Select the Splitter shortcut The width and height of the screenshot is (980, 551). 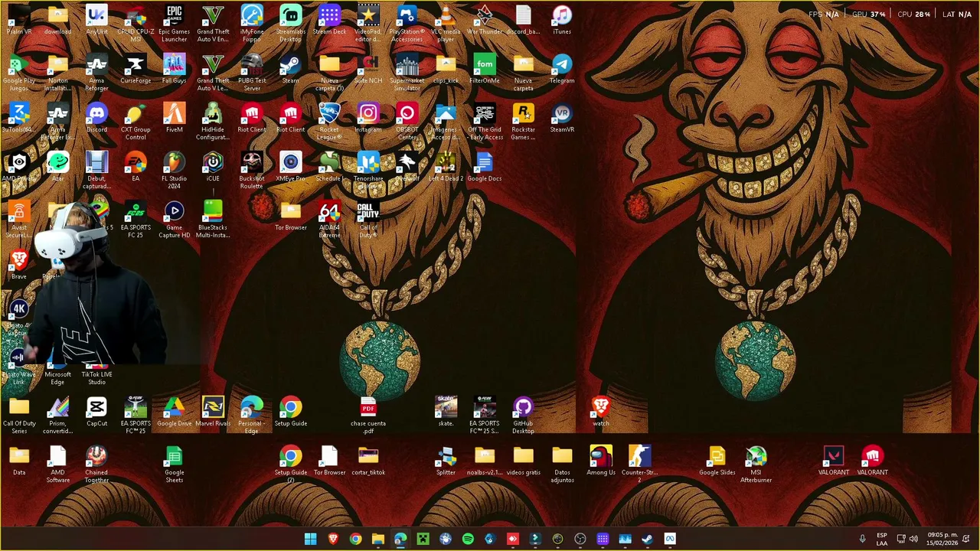(446, 461)
